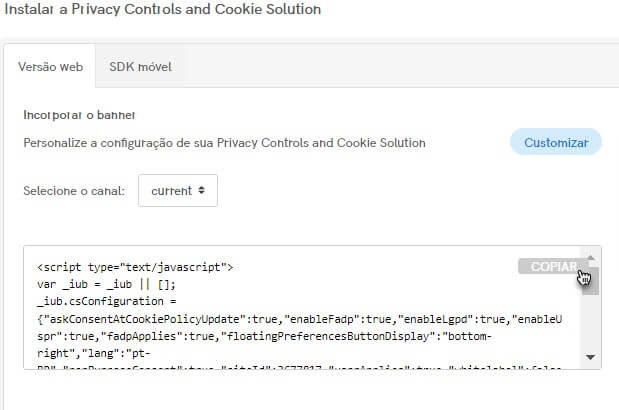Click the Incorporar o banner heading
The height and width of the screenshot is (410, 619).
tap(79, 115)
